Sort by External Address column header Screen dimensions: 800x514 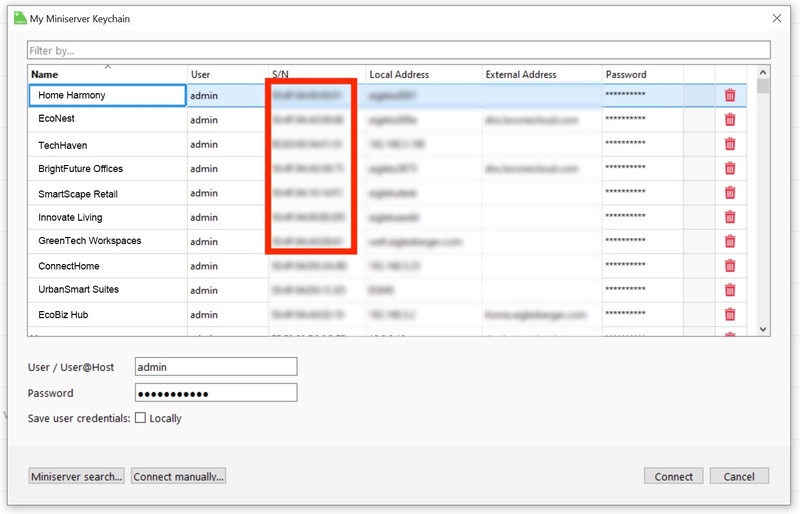[542, 74]
